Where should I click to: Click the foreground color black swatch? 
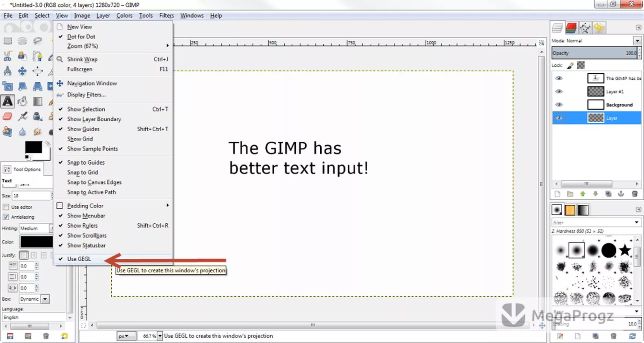click(x=34, y=147)
